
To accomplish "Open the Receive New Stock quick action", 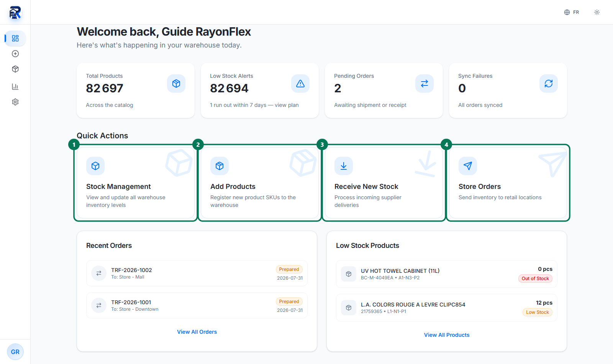I will [384, 183].
